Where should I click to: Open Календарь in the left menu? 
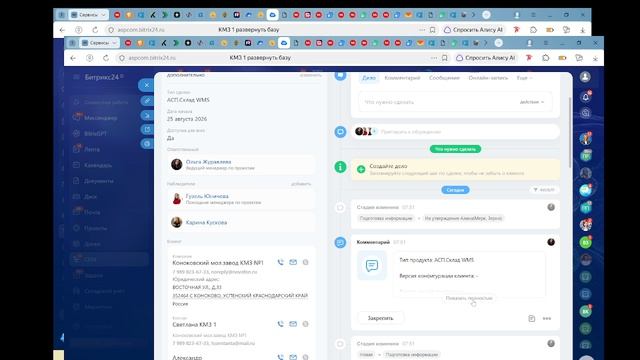[98, 165]
